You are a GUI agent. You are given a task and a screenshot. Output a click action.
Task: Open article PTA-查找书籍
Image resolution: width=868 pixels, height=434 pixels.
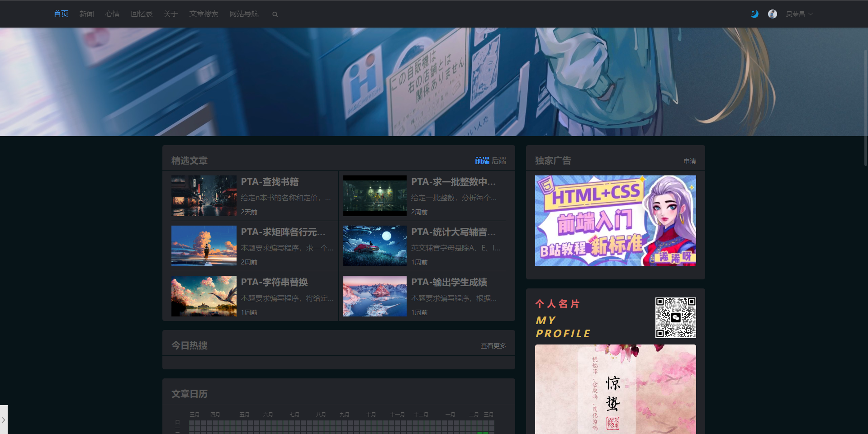pyautogui.click(x=270, y=182)
